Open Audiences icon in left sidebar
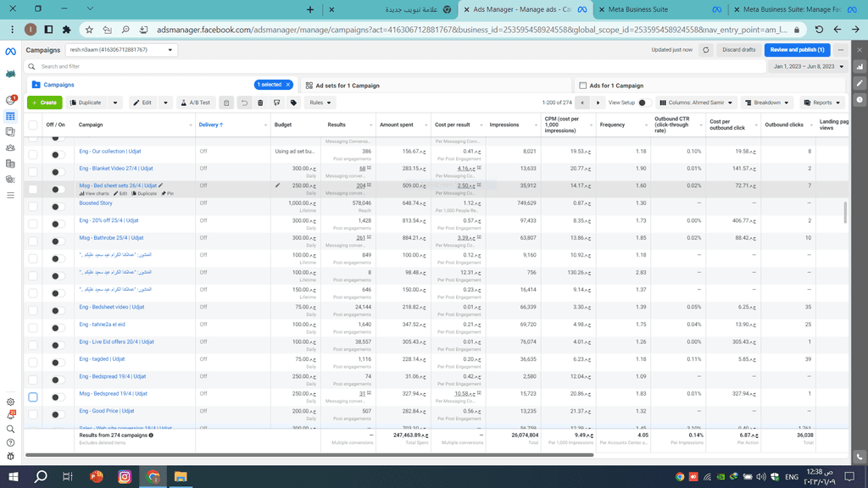Viewport: 868px width, 488px height. click(10, 147)
